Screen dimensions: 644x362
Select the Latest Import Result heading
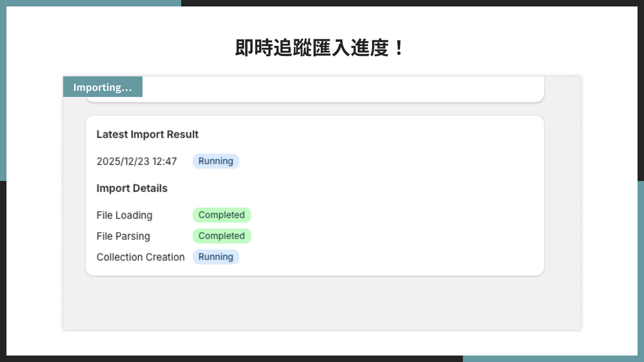coord(147,134)
